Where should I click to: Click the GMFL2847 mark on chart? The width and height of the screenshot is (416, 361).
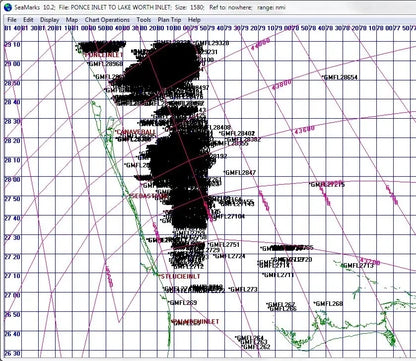pyautogui.click(x=240, y=173)
